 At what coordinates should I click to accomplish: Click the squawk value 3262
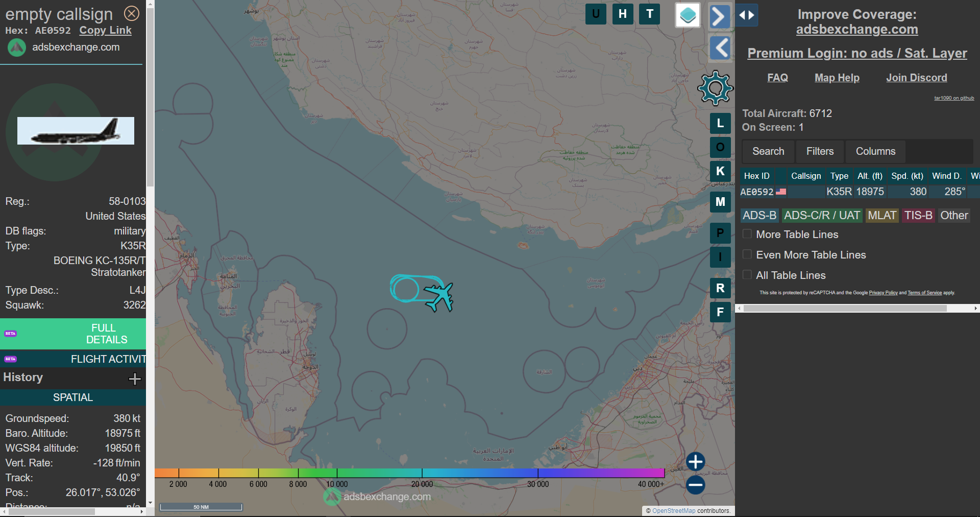134,305
